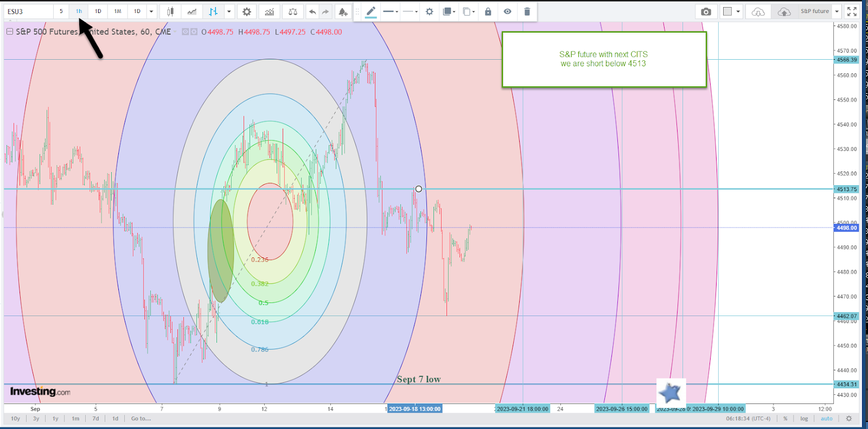
Task: Open line thickness dropdown in drawing toolbar
Action: click(391, 11)
